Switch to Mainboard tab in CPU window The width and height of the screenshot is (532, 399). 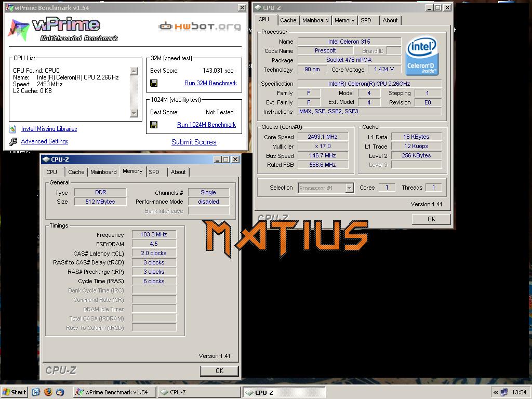315,20
